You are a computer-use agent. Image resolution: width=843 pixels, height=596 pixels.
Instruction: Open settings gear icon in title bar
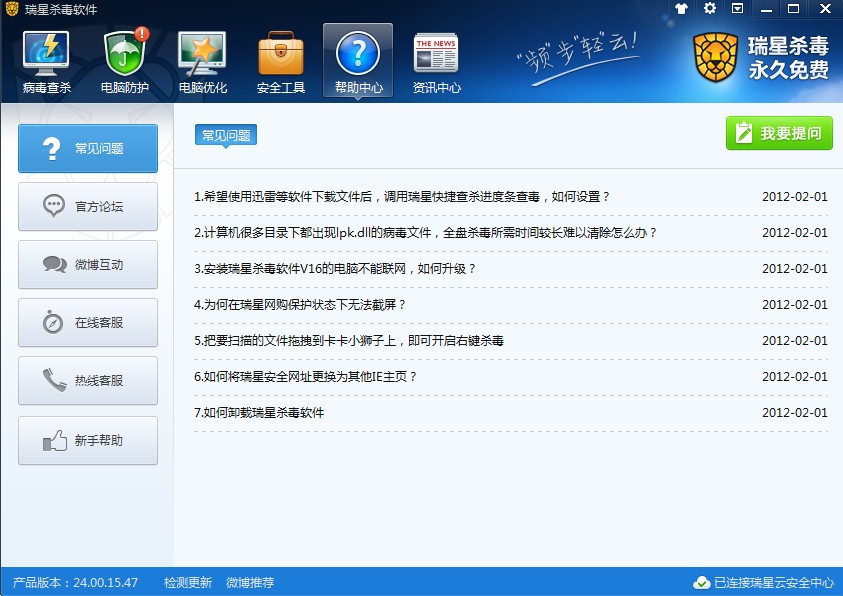click(x=710, y=9)
